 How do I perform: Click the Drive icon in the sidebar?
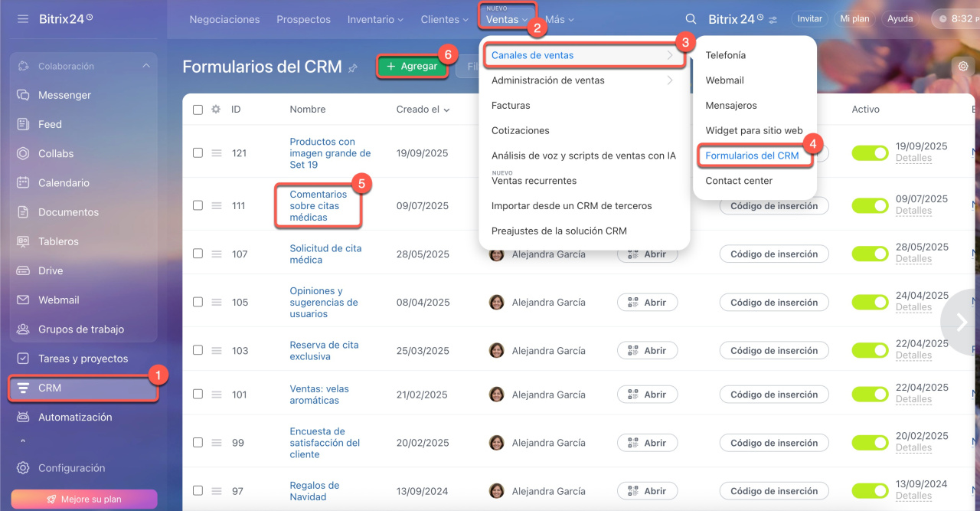pyautogui.click(x=23, y=270)
